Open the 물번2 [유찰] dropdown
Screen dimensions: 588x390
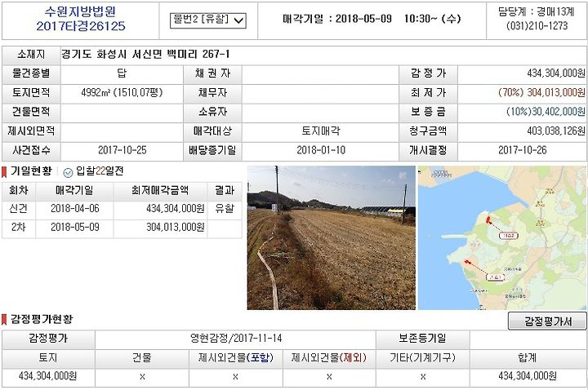pyautogui.click(x=208, y=20)
